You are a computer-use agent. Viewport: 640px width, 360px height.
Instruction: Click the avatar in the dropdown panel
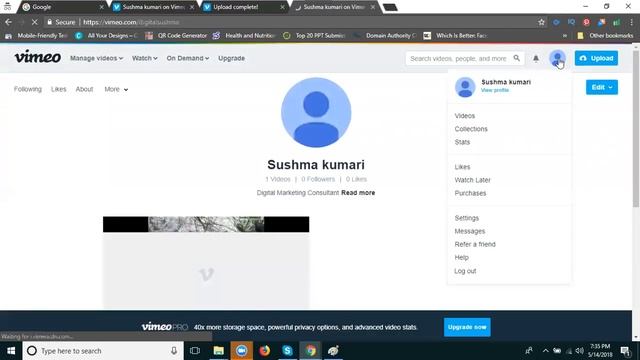pos(465,87)
